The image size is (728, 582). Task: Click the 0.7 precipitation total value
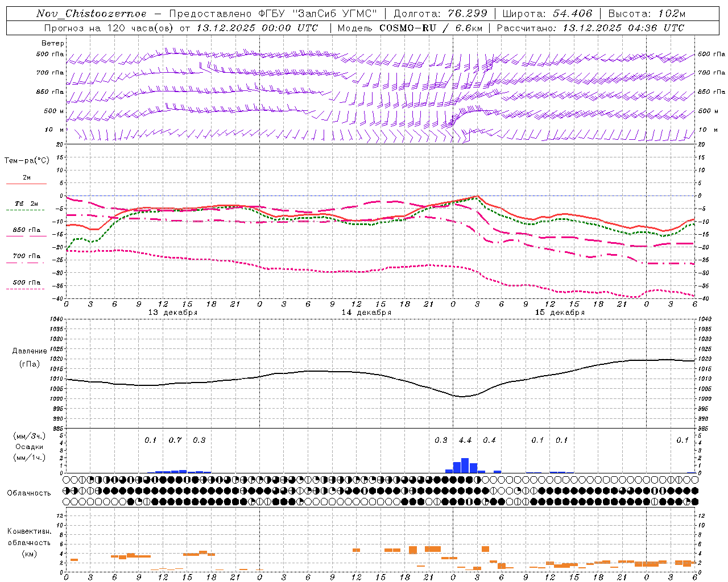[x=175, y=440]
